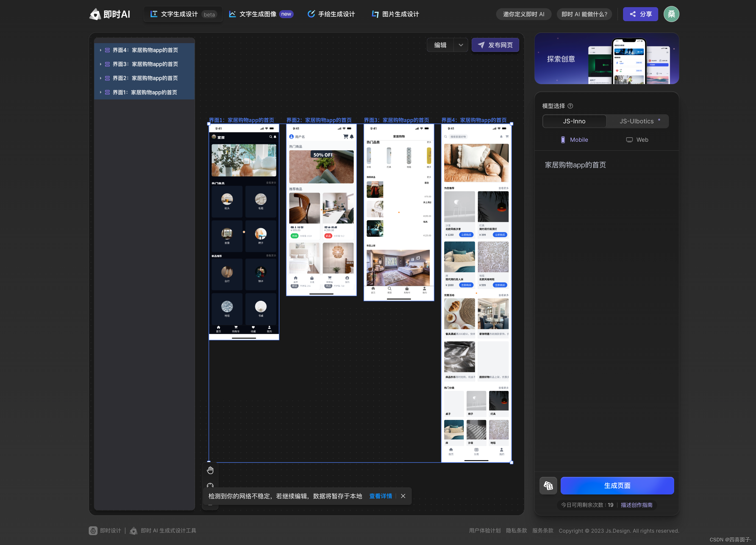
Task: Click the 即时设计 footer logo icon
Action: [x=93, y=530]
